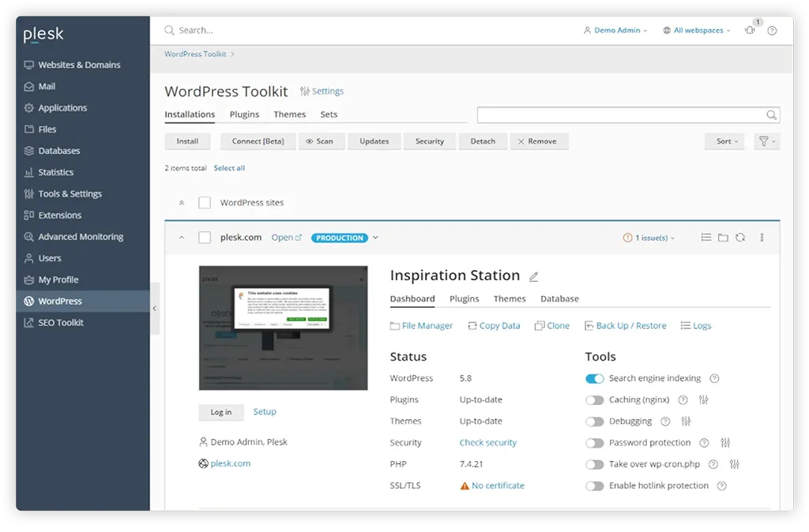Viewport: 809px width, 532px height.
Task: Switch to the Plugins tab
Action: tap(464, 298)
